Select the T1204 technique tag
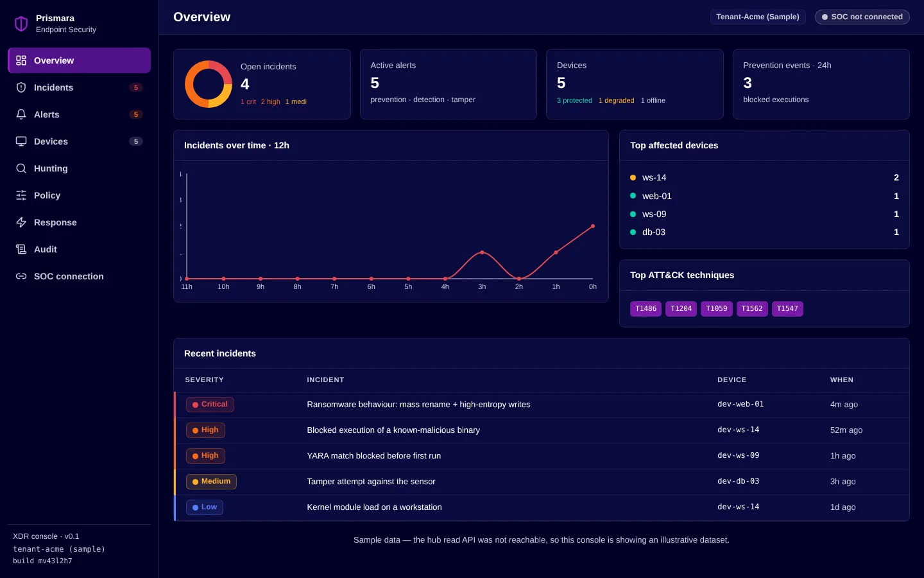 [x=681, y=309]
